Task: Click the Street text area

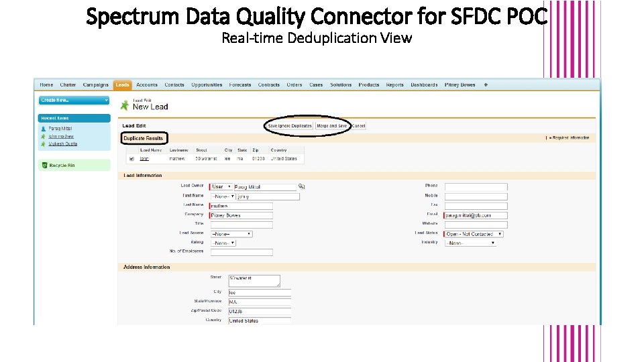Action: tap(254, 281)
